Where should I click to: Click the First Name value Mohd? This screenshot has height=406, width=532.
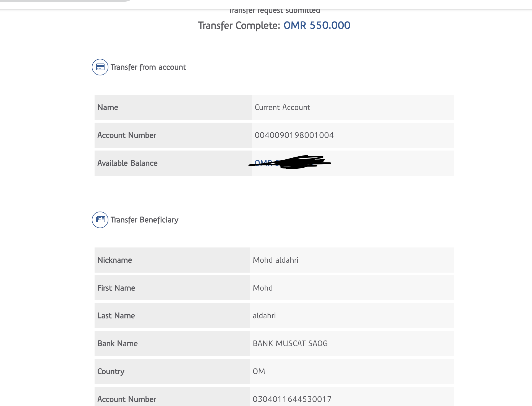pos(263,288)
